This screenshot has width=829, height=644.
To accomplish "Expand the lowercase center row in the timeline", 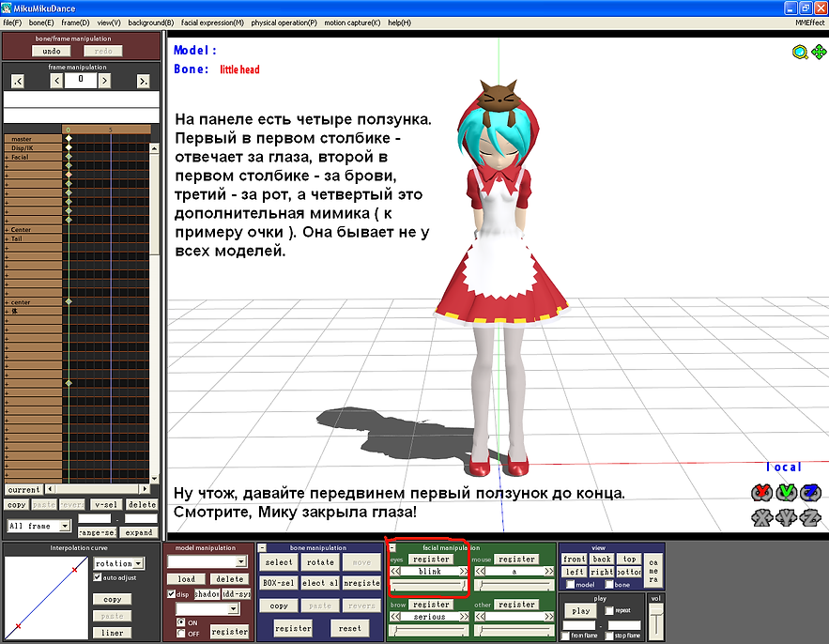I will [7, 302].
